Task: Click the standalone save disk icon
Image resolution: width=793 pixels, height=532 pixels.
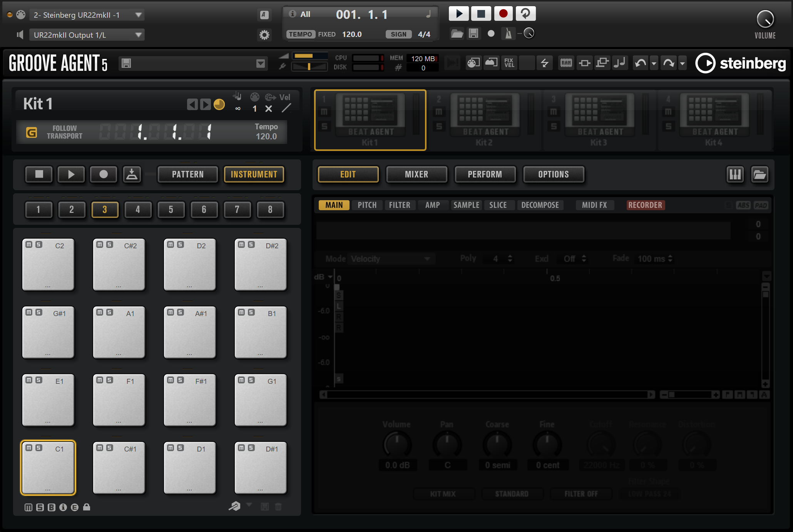Action: 473,33
